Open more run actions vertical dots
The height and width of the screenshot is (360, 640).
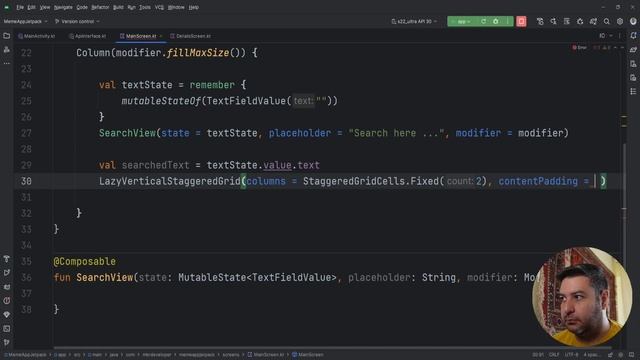click(507, 21)
